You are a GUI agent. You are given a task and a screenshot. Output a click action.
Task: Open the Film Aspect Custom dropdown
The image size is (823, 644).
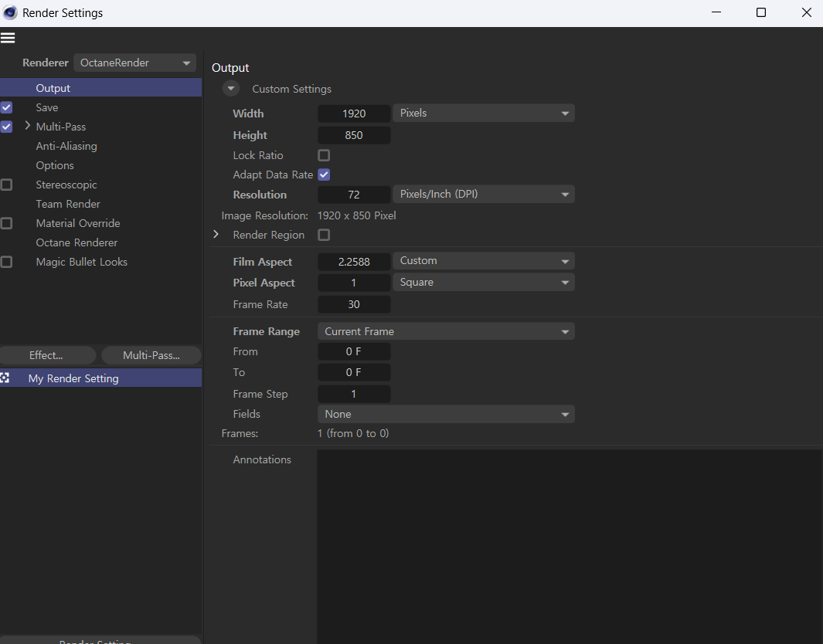(x=484, y=261)
